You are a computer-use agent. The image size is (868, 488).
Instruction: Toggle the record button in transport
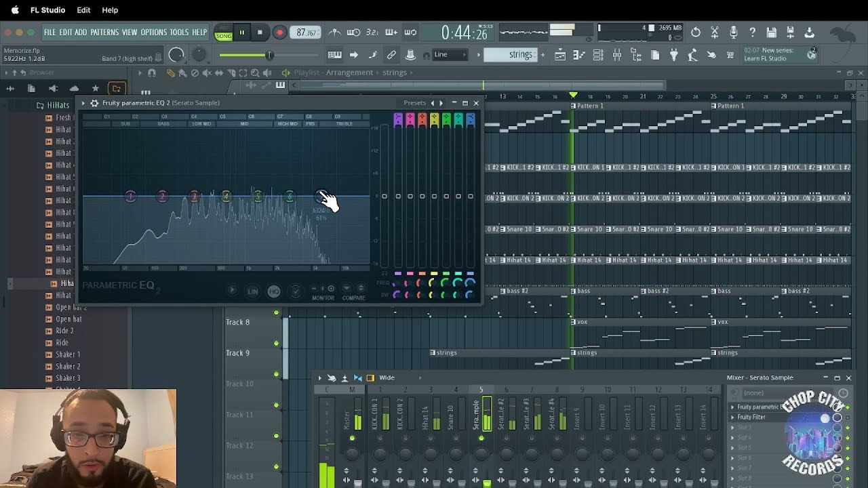(279, 32)
